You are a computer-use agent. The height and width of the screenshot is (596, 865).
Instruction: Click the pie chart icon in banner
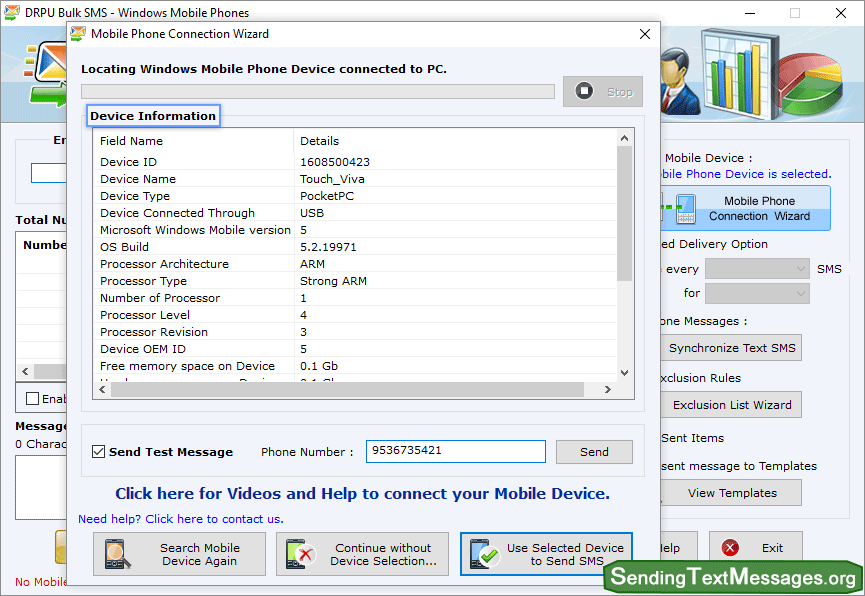pos(810,84)
